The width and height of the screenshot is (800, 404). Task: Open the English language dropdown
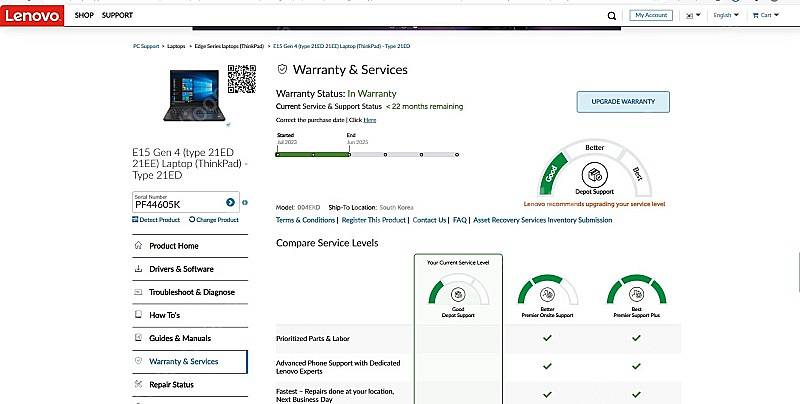pyautogui.click(x=726, y=15)
